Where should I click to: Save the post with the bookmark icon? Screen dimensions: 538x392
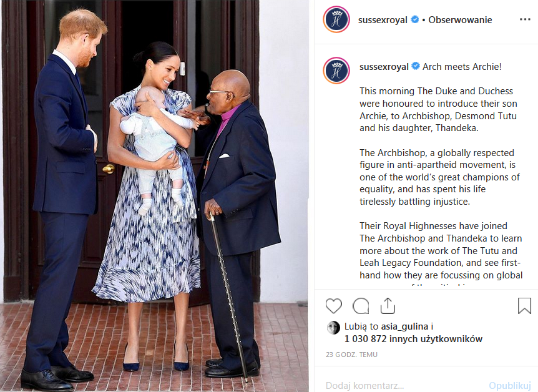coord(524,305)
